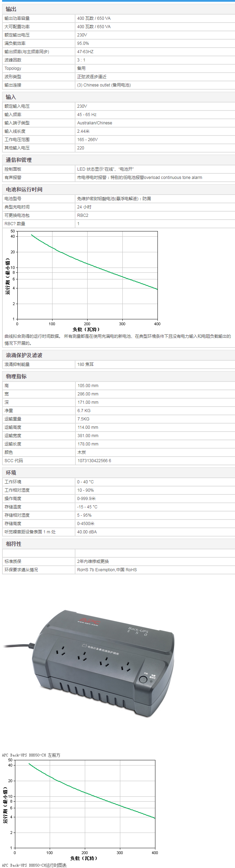Screen dimensions: 235x868
Task: Click the RBC2 replaceable battery value
Action: [x=83, y=215]
